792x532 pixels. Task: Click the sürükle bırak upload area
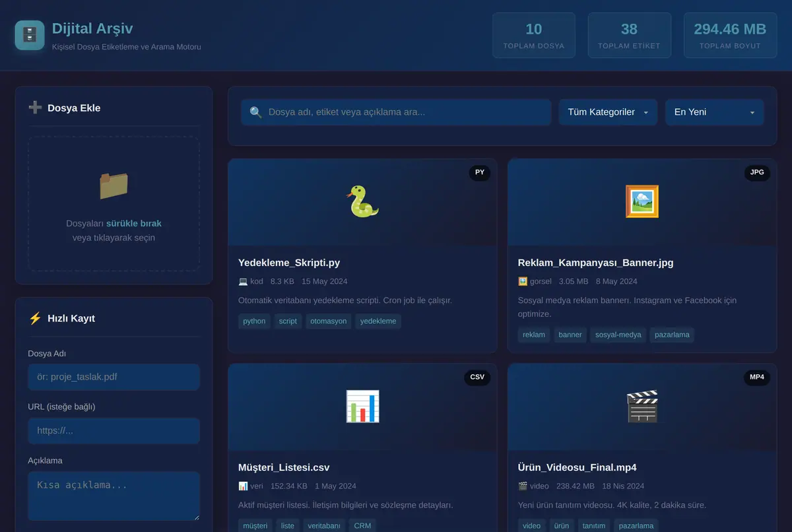click(x=114, y=204)
